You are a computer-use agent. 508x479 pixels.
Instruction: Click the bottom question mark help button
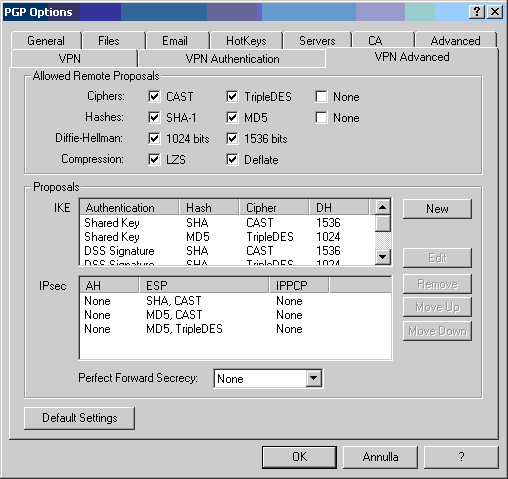click(461, 457)
